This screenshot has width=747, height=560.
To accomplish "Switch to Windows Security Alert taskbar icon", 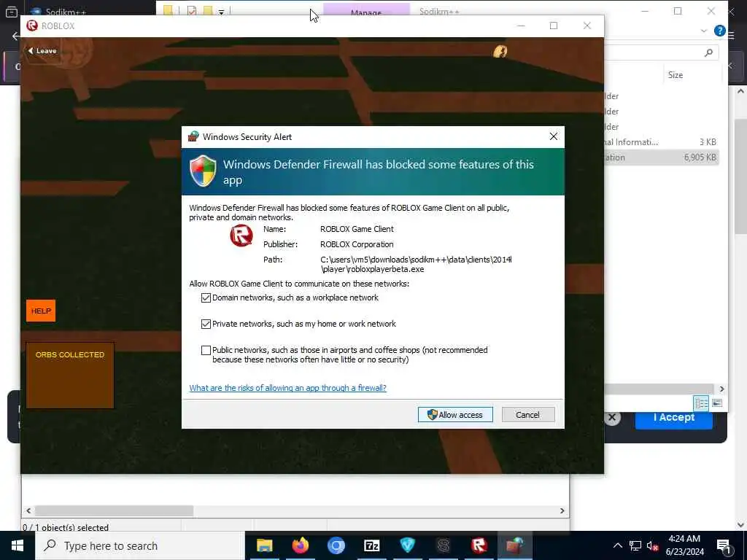I will tap(514, 545).
